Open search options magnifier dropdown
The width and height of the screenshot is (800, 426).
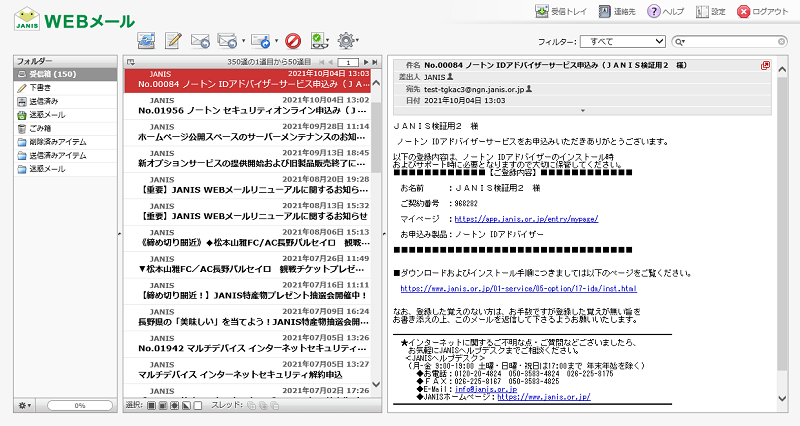pyautogui.click(x=680, y=42)
